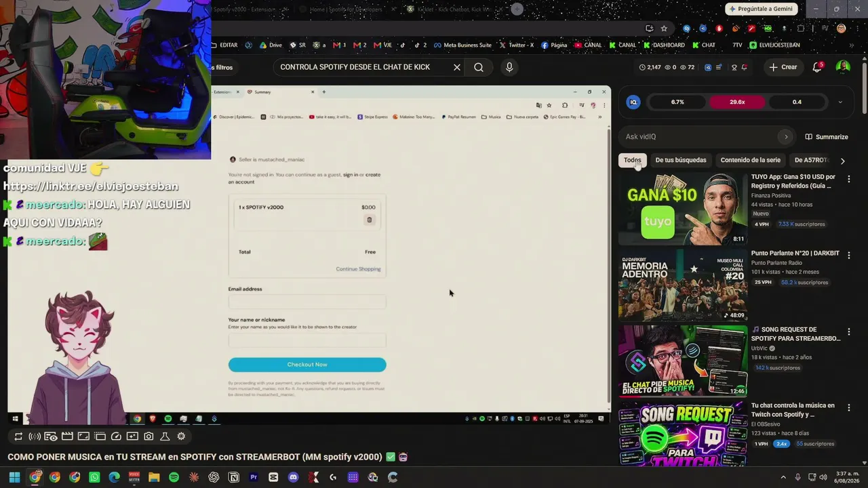
Task: Remove SPOTIFY v2000 with the trash icon
Action: click(370, 220)
